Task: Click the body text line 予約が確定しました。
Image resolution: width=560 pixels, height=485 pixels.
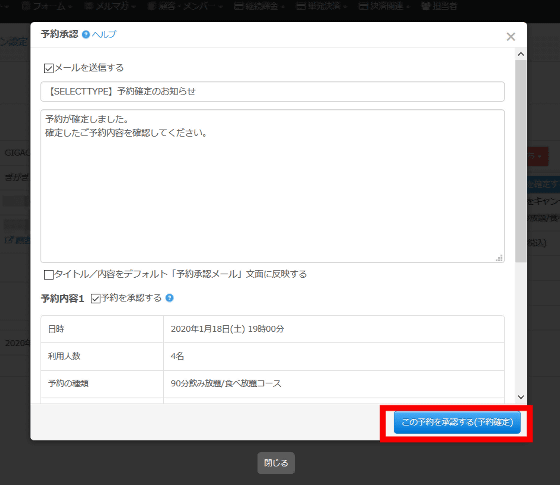Action: pyautogui.click(x=87, y=119)
